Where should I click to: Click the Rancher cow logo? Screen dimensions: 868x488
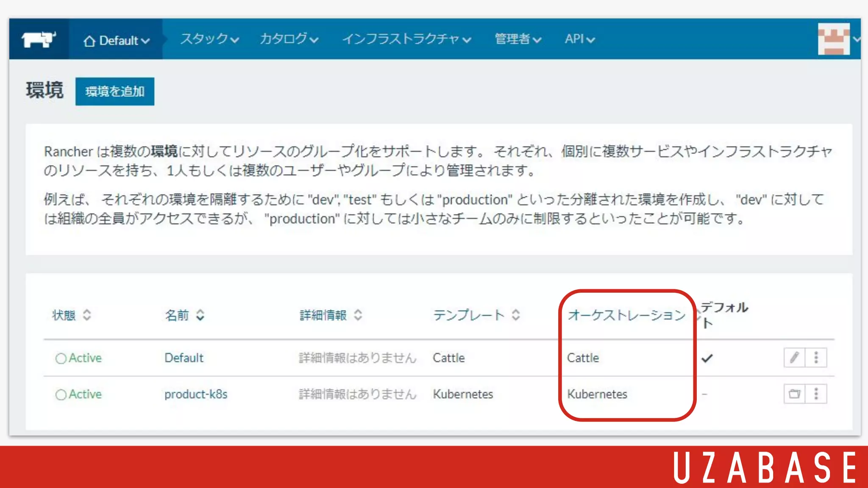coord(39,39)
